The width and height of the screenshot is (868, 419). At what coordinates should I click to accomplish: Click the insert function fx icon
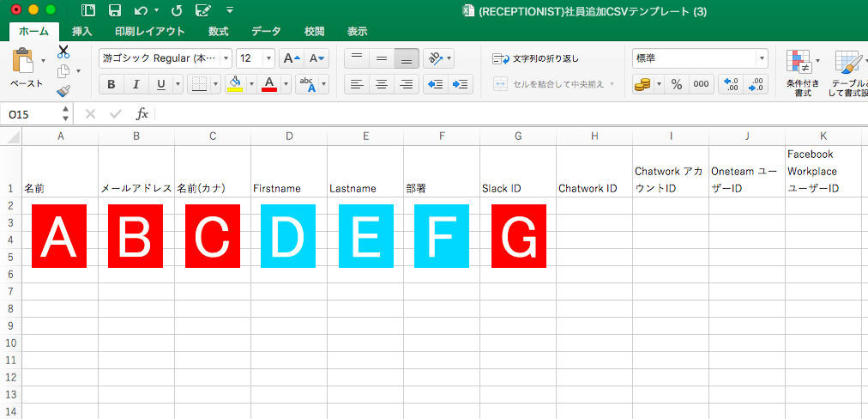tap(142, 113)
